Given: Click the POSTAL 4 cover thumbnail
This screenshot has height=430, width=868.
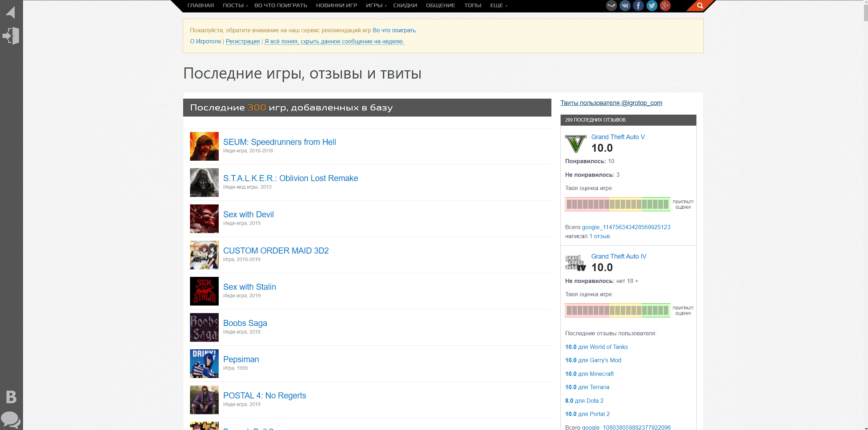Looking at the screenshot, I should 204,400.
